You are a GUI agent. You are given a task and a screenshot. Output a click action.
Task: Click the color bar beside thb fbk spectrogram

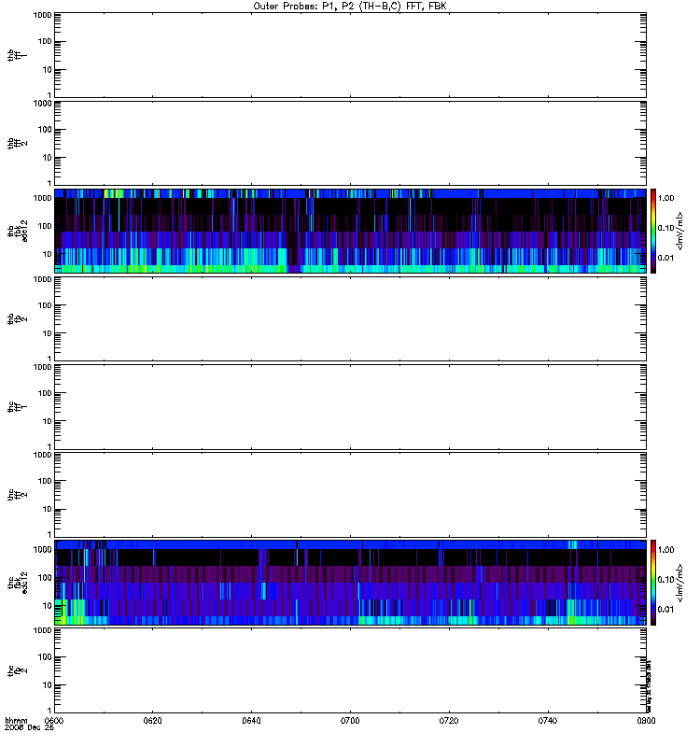[653, 231]
